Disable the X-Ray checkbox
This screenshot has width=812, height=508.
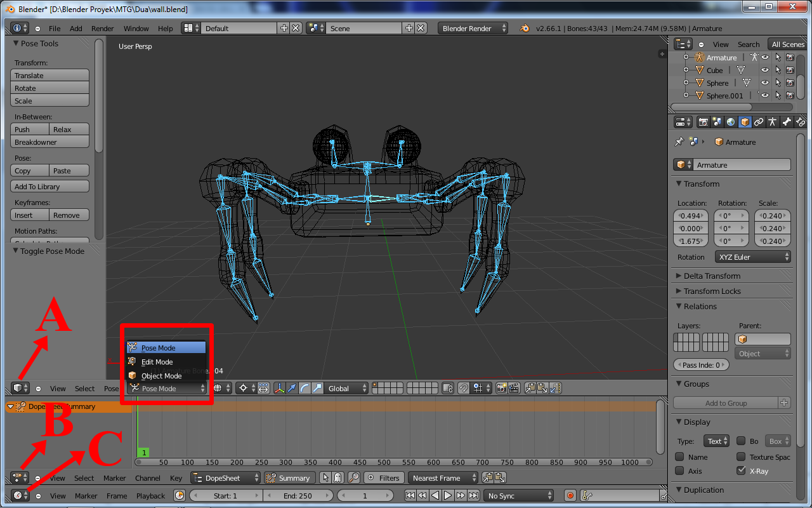click(741, 471)
